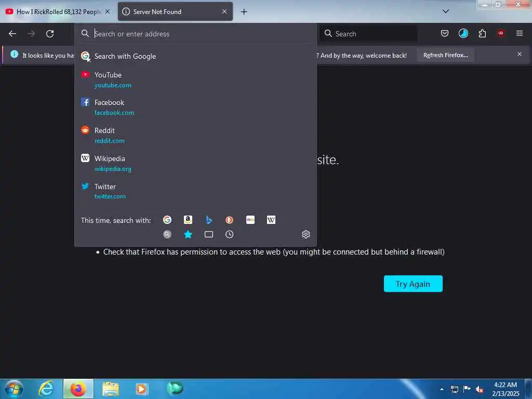The height and width of the screenshot is (399, 532).
Task: Close the Server Not Found tab
Action: coord(224,11)
